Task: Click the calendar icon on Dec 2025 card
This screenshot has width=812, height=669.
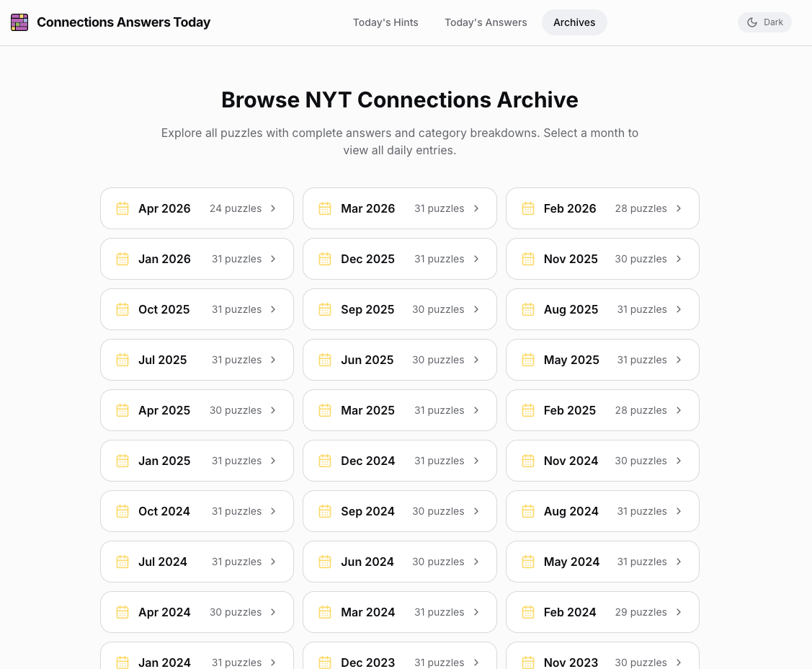Action: pyautogui.click(x=325, y=259)
